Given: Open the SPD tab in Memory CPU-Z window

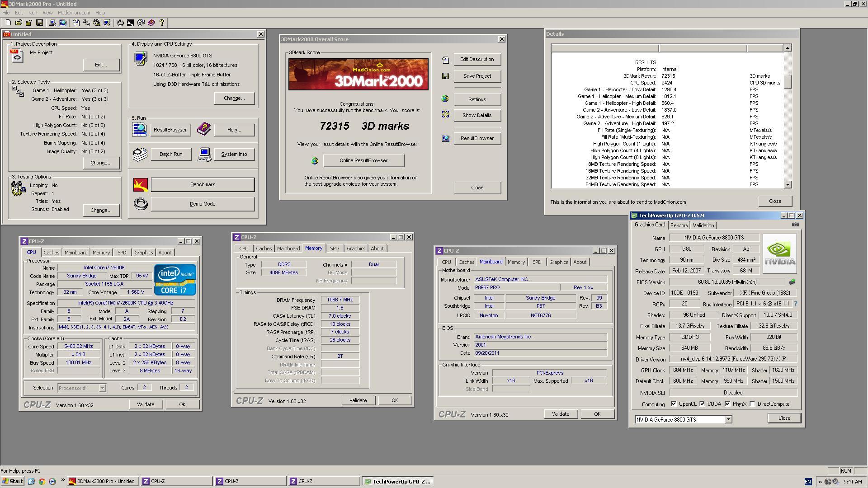Looking at the screenshot, I should 334,249.
